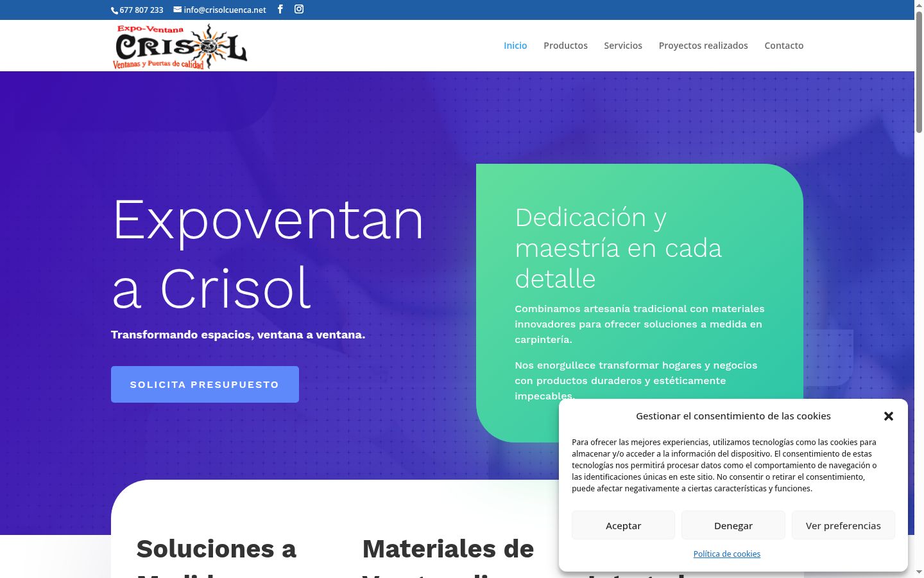
Task: Click the 'Soluciones a' section heading
Action: coord(216,549)
